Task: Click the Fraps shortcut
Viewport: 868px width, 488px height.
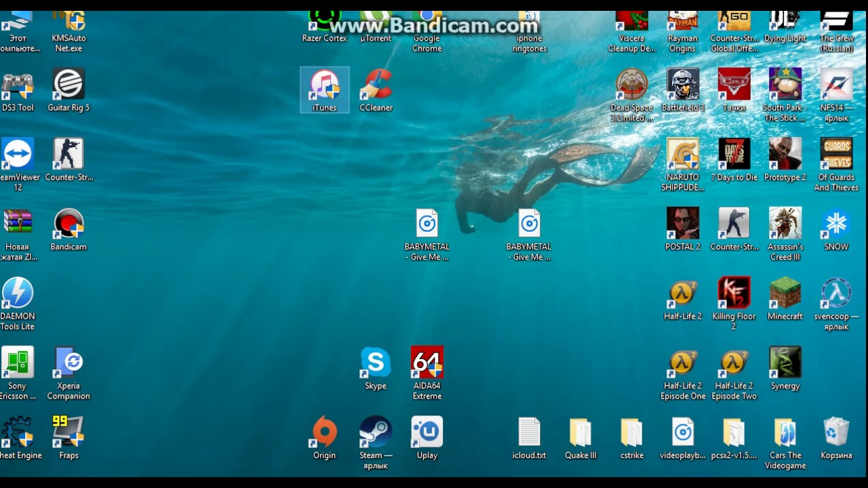Action: tap(68, 432)
